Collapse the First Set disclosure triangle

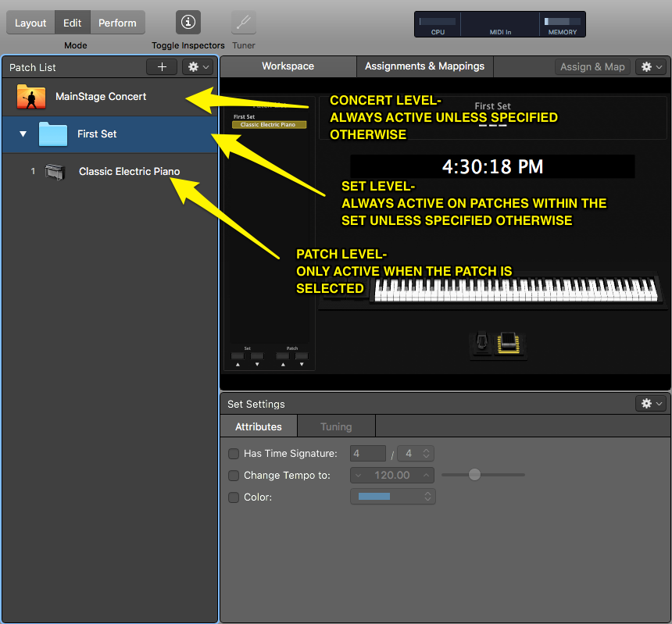[23, 134]
